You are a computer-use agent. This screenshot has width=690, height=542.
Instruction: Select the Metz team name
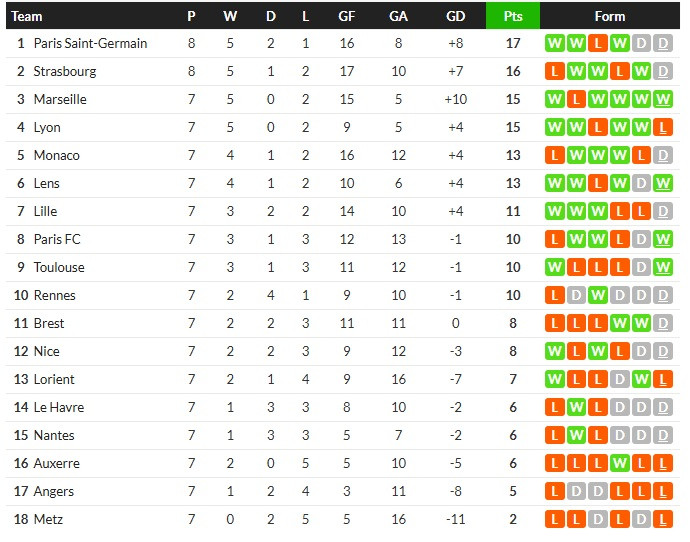point(47,520)
